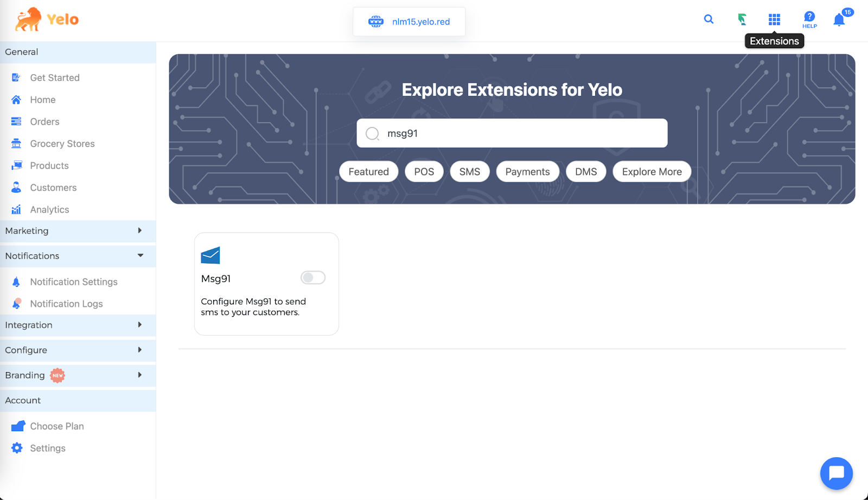Select the Featured category filter
Screen dimensions: 868x500
point(369,171)
